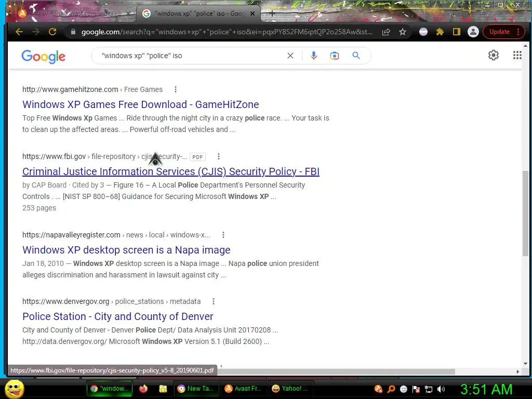Select the "windows xp" "police" iso Google tab
Image resolution: width=532 pixels, height=399 pixels.
(x=198, y=14)
